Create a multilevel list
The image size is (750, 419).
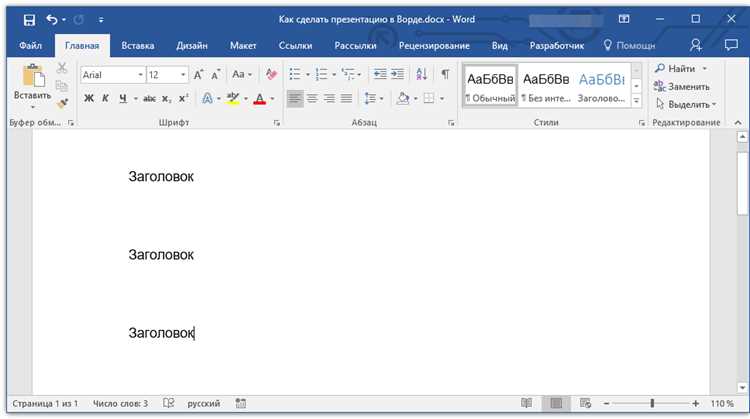[348, 74]
